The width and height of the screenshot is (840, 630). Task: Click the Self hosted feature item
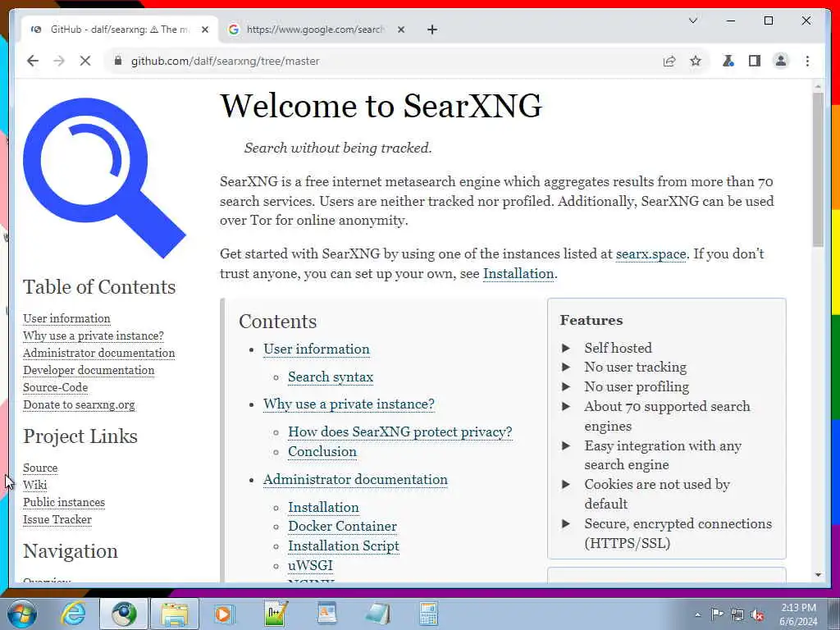[618, 348]
